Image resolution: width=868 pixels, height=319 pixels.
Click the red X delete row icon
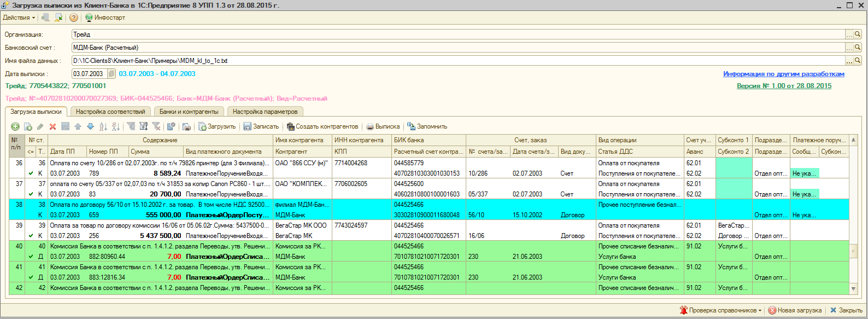point(53,126)
